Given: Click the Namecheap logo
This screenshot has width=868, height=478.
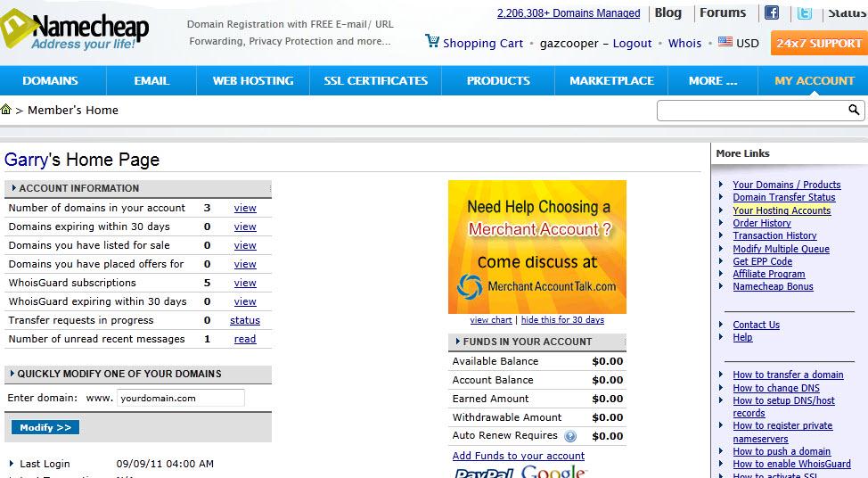Looking at the screenshot, I should (76, 31).
